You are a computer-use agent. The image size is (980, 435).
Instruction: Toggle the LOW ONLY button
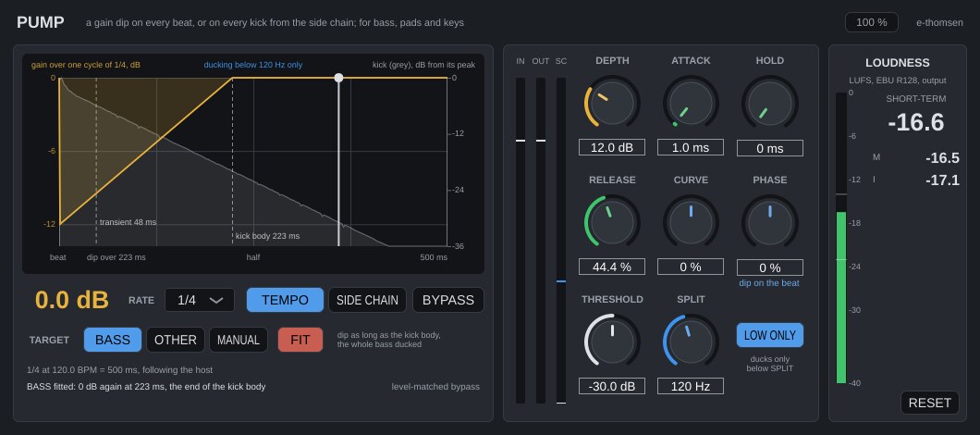770,335
